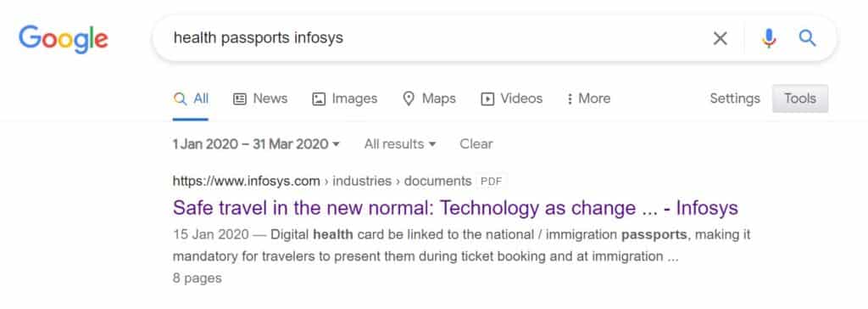Viewport: 868px width, 309px height.
Task: Switch to the Videos tab
Action: (x=511, y=98)
